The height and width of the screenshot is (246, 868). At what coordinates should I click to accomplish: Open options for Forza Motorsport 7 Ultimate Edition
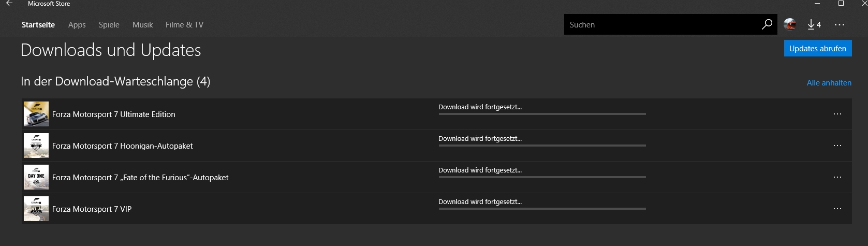tap(837, 114)
